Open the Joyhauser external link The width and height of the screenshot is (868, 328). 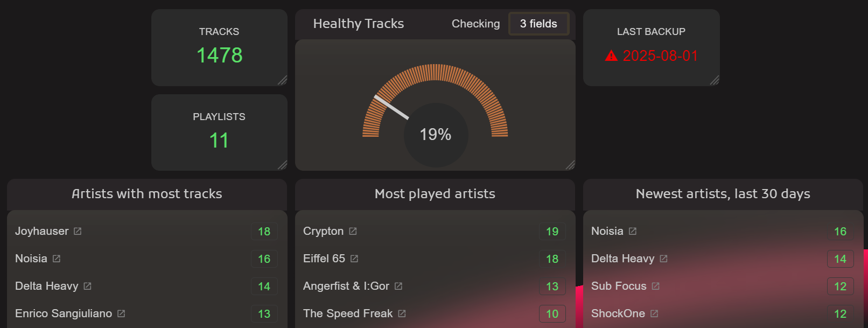point(78,231)
